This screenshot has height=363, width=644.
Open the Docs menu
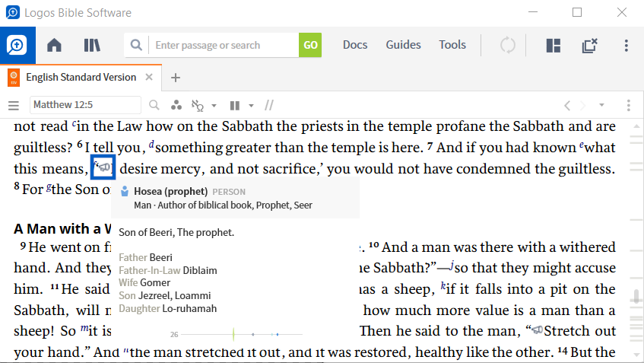pyautogui.click(x=355, y=44)
